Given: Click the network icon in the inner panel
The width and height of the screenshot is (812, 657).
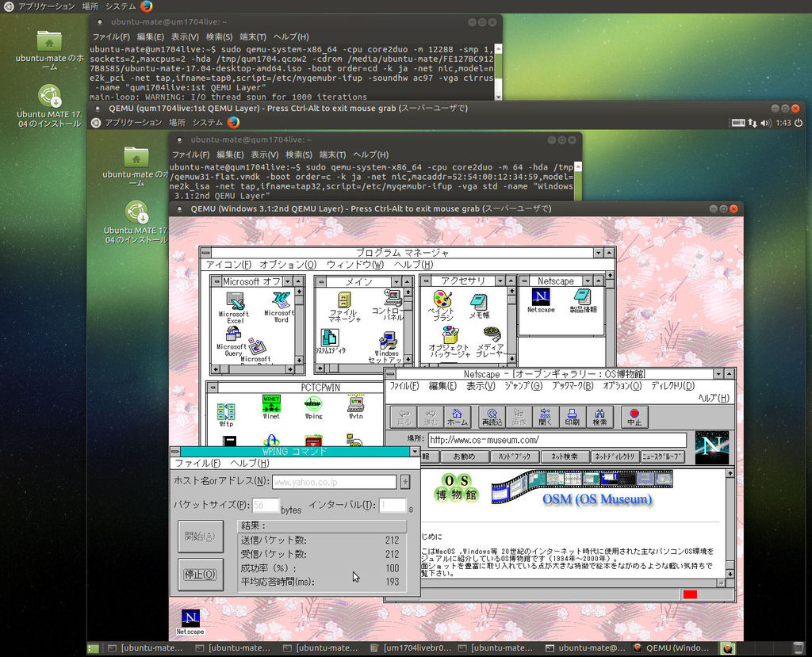Looking at the screenshot, I should click(752, 123).
